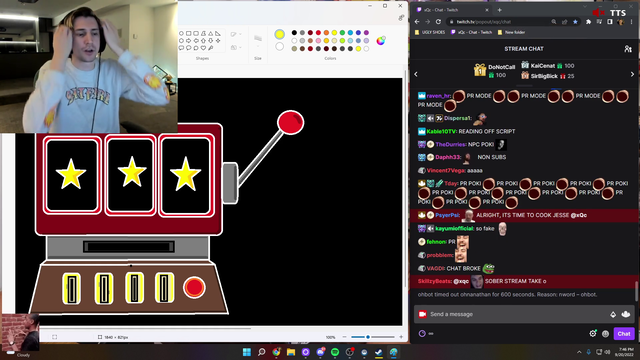Screen dimensions: 640x360
Task: Click the Paint zoom out minus button
Action: [344, 337]
